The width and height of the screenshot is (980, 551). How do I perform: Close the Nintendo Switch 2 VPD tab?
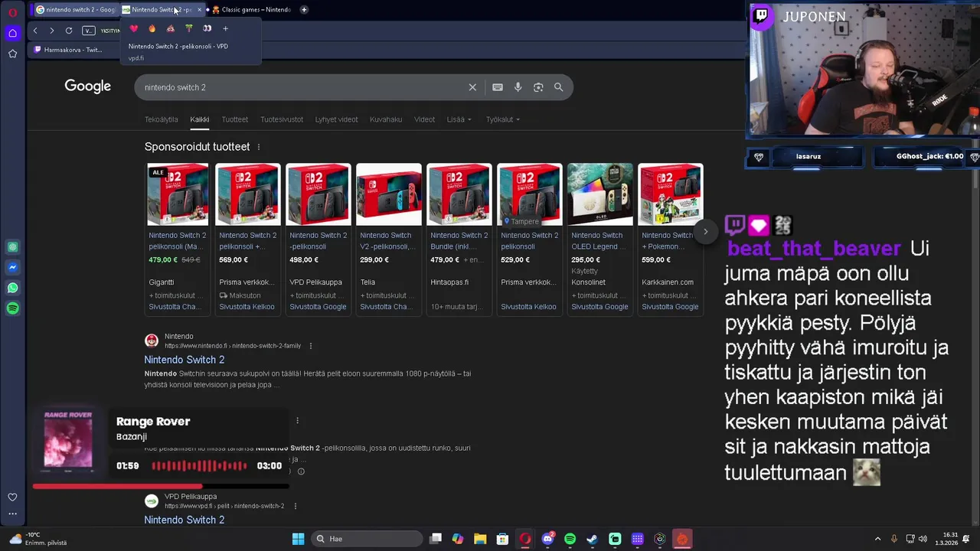pyautogui.click(x=199, y=10)
